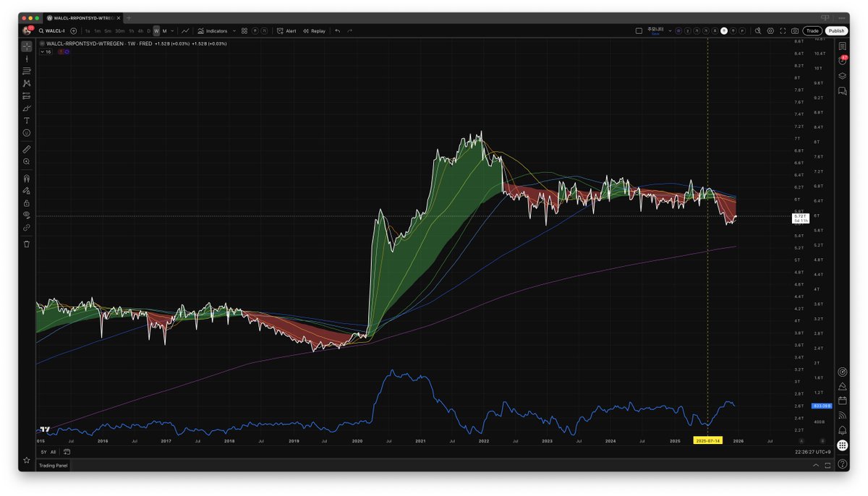Image resolution: width=868 pixels, height=496 pixels.
Task: Remove objects with the trash icon
Action: point(27,244)
